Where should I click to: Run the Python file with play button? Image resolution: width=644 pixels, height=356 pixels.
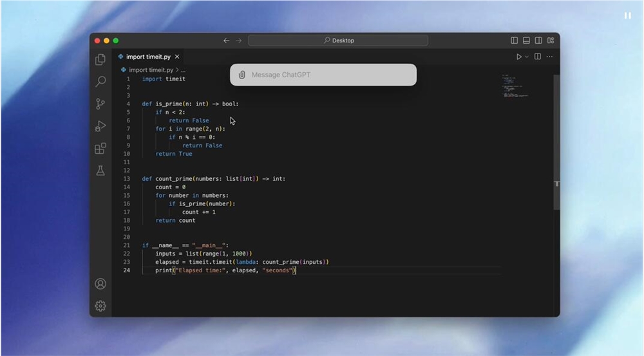coord(518,57)
